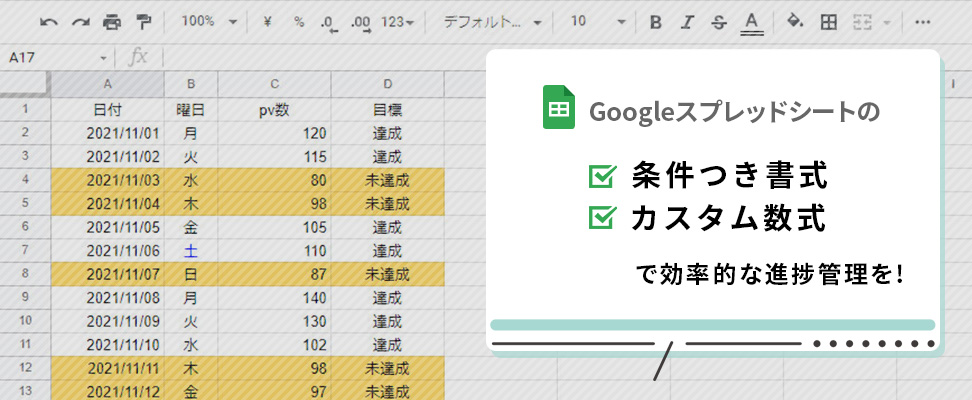Image resolution: width=972 pixels, height=400 pixels.
Task: Click 達成 in the 2021/11/09 row
Action: (387, 321)
